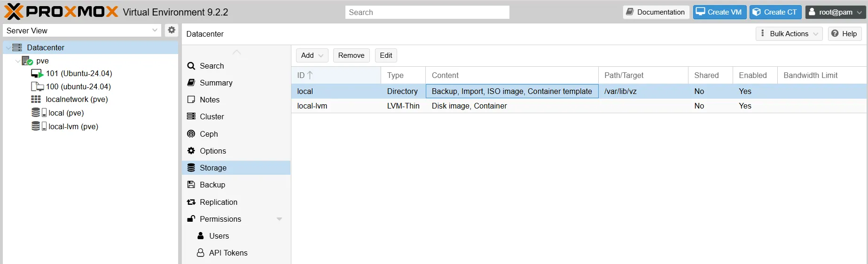Click the localnetwork grid icon
Viewport: 868px width, 264px height.
(36, 99)
